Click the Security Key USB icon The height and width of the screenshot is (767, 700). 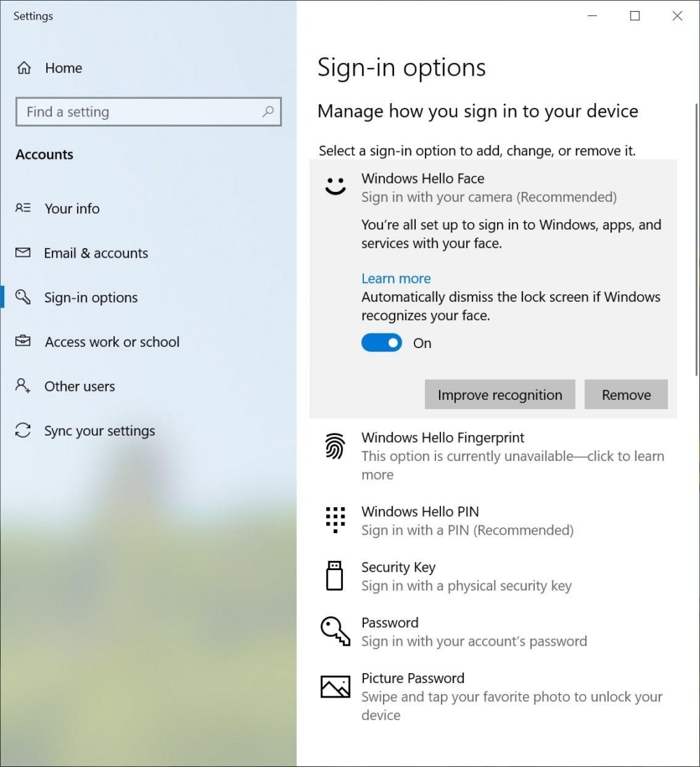point(335,576)
